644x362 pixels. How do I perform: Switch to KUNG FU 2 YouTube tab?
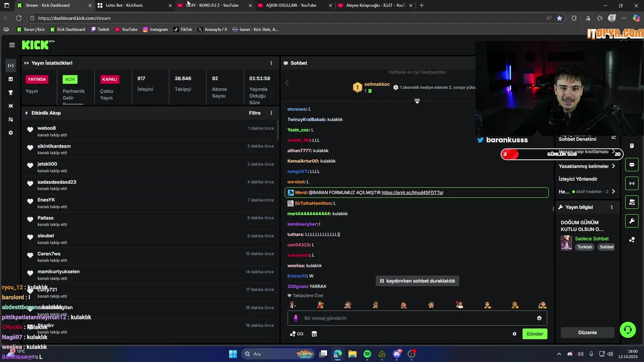pos(215,6)
